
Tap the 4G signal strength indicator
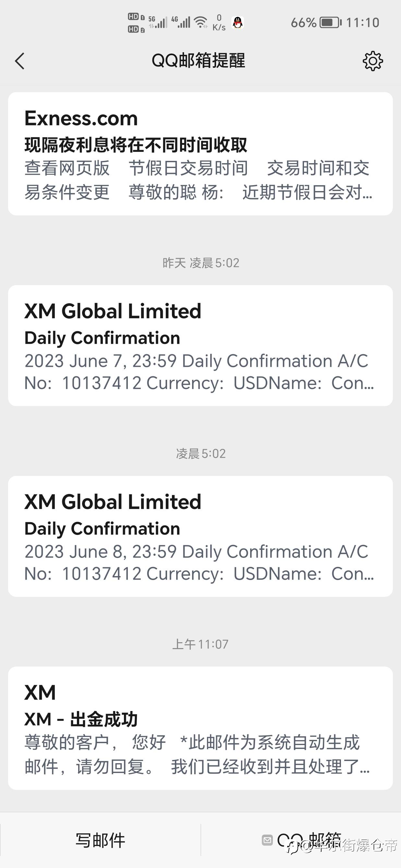(x=181, y=22)
